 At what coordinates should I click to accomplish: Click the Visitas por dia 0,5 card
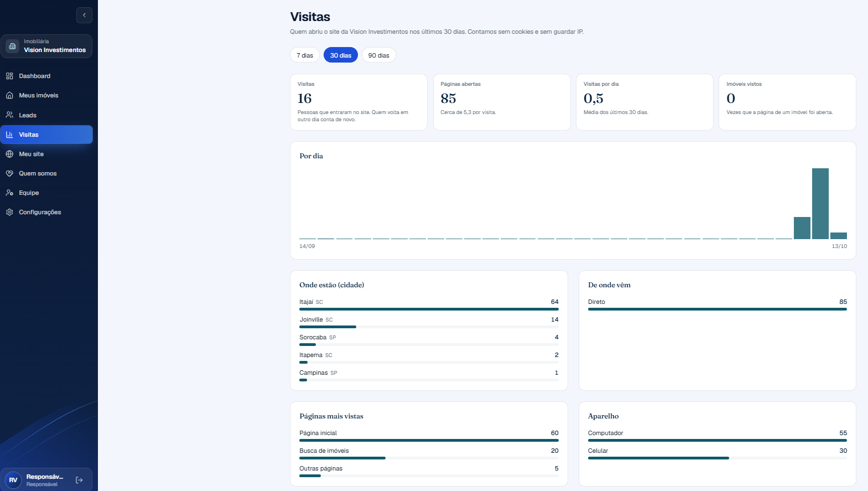click(x=644, y=102)
